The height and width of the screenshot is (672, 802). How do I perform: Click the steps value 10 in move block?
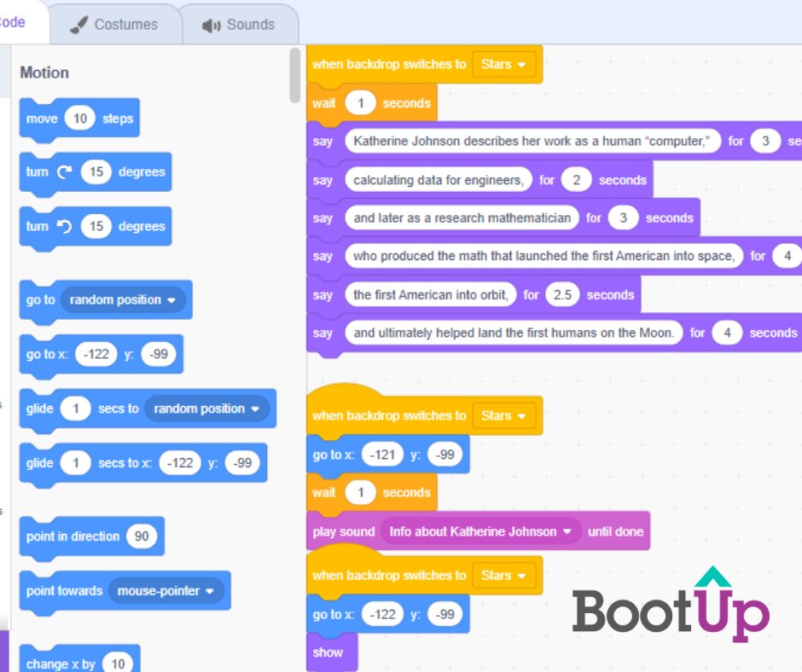point(80,119)
